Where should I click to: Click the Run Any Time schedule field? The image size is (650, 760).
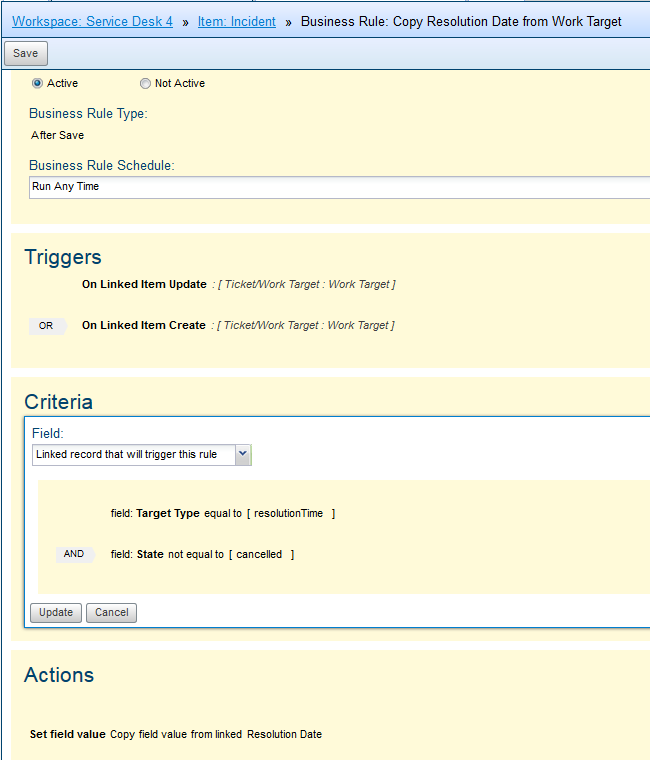point(340,187)
